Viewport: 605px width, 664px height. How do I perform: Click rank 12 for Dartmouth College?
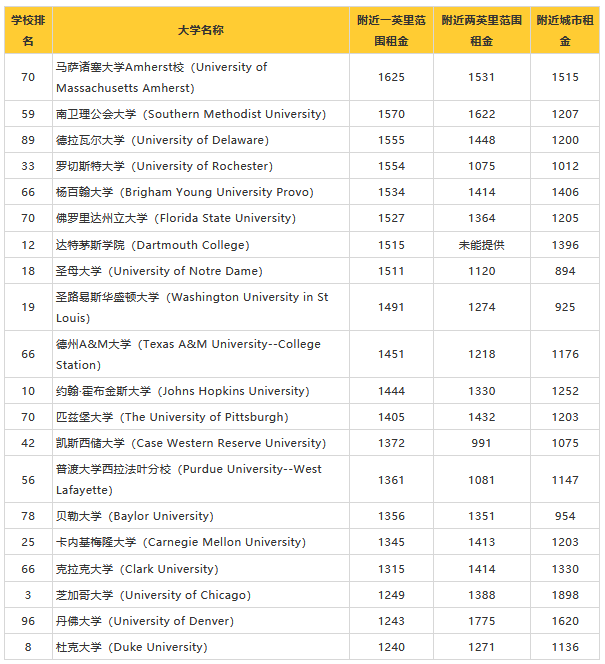(28, 245)
